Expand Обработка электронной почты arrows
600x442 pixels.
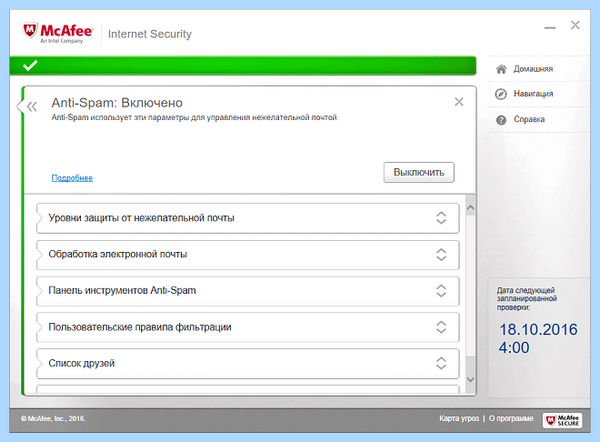coord(441,254)
